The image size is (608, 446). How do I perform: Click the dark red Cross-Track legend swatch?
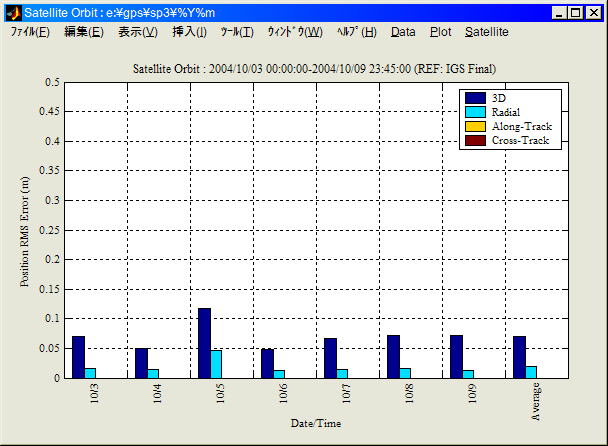coord(475,141)
